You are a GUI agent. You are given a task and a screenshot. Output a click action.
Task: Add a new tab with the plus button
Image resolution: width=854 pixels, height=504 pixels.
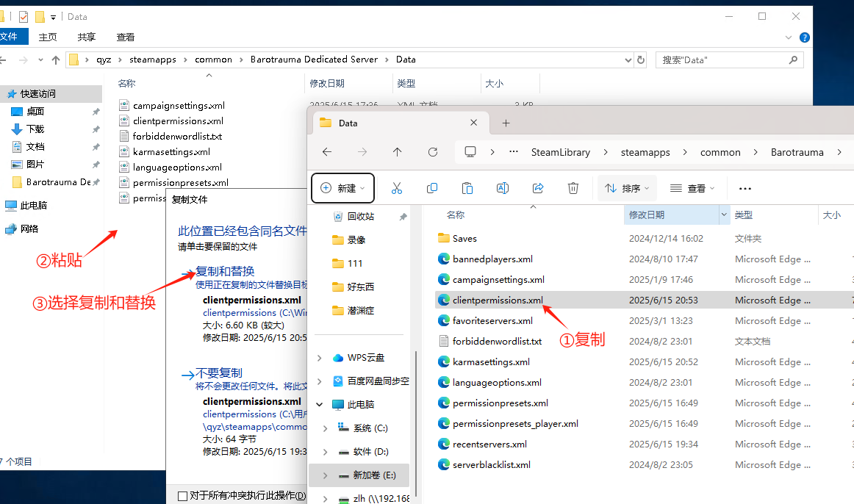click(x=506, y=123)
